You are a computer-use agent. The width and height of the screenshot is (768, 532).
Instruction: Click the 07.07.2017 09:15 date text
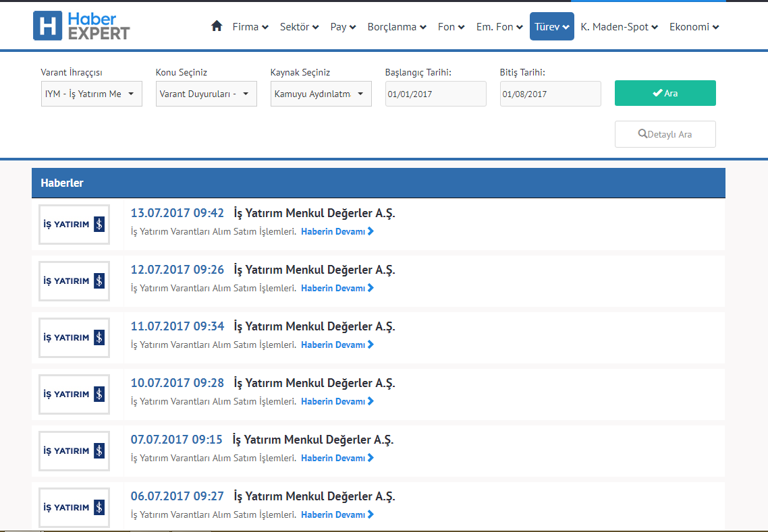click(x=176, y=440)
